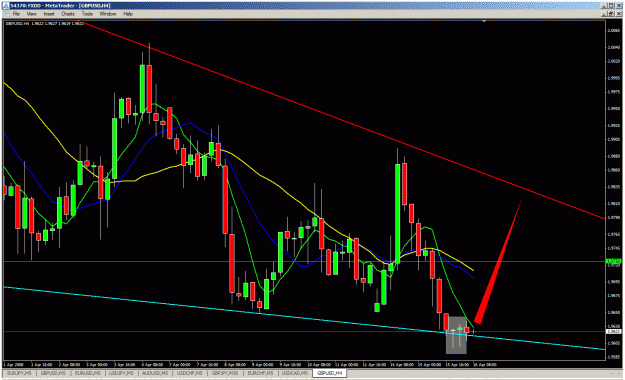Select the active GBPUSD,H4 chart tab
The image size is (625, 380).
pos(330,373)
